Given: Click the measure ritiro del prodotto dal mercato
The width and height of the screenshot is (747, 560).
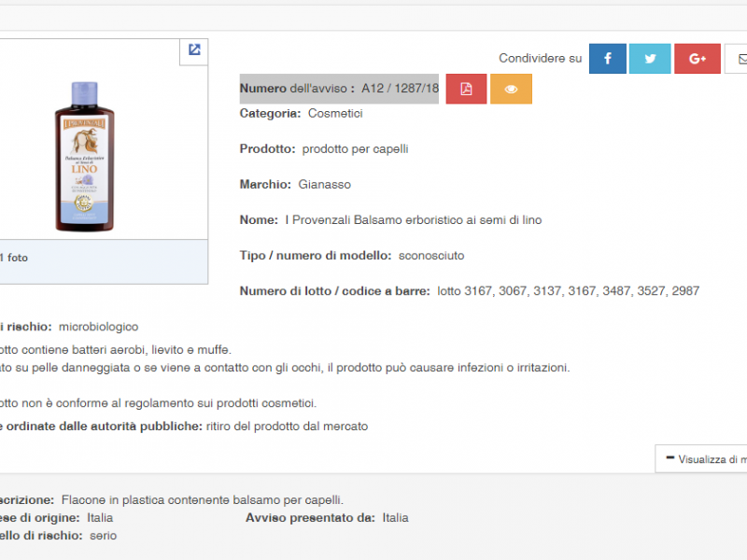Looking at the screenshot, I should [287, 427].
